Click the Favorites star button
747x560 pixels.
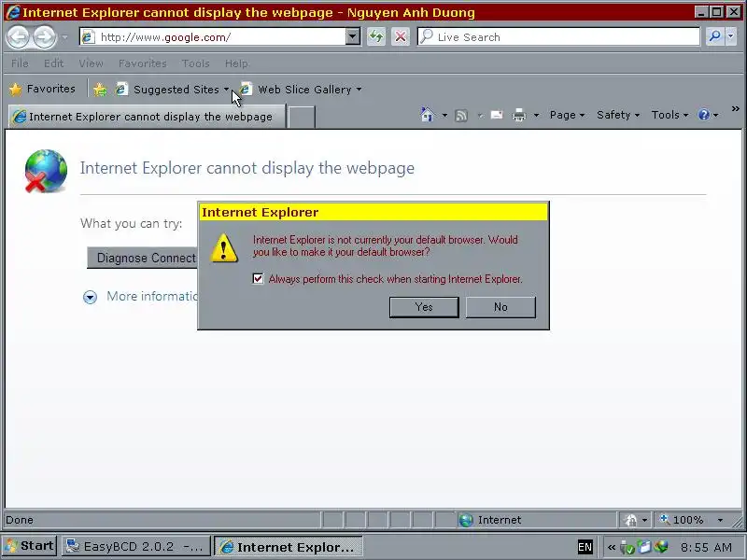[42, 89]
